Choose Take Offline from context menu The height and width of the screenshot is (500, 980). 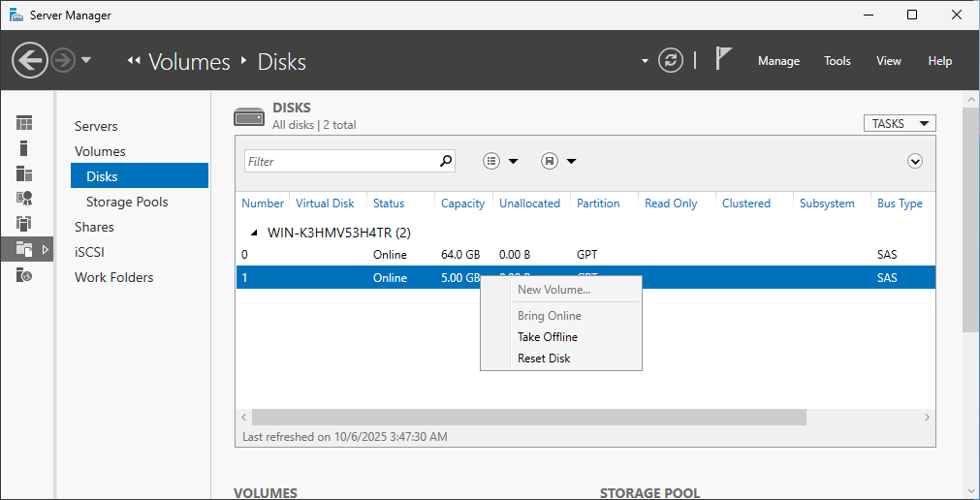point(548,337)
